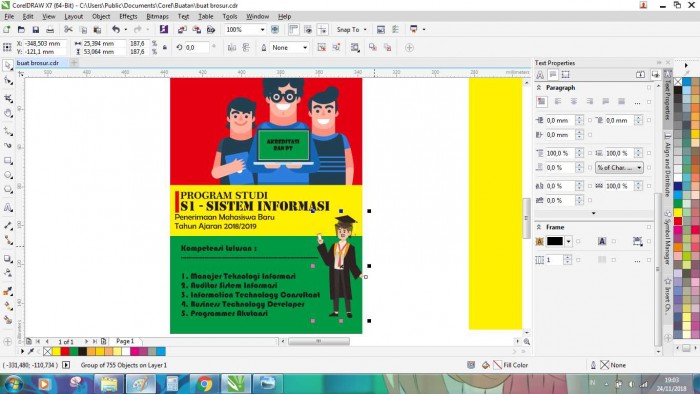Image resolution: width=700 pixels, height=394 pixels.
Task: Select the Pick tool in toolbox
Action: 8,65
